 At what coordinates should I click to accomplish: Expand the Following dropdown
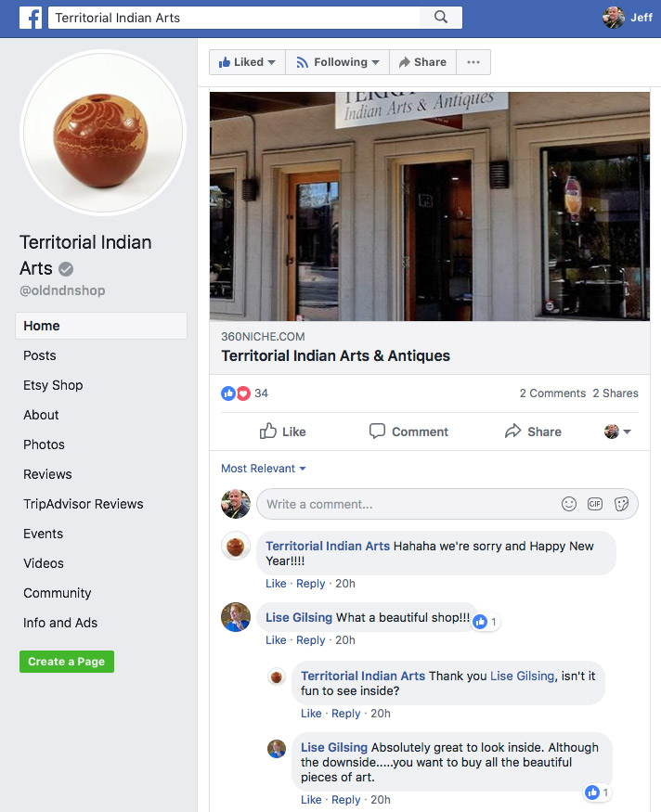click(x=338, y=62)
